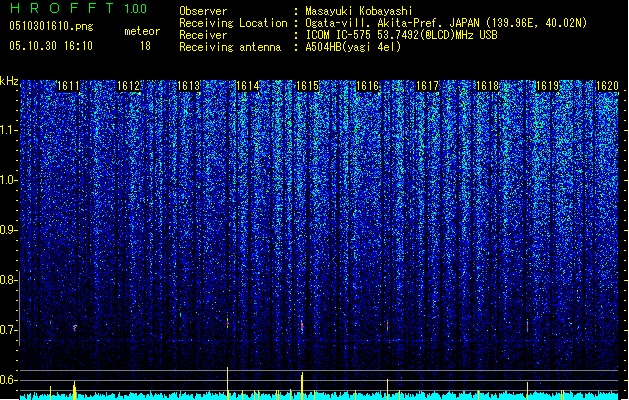Image resolution: width=629 pixels, height=400 pixels.
Task: Click the 0.7 kHz axis tick label
Action: [x=8, y=330]
